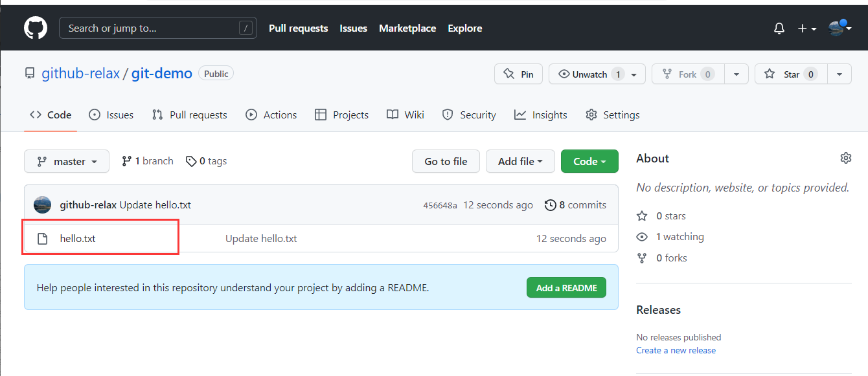Screen dimensions: 868x376
Task: View 0 stars link
Action: (x=661, y=216)
